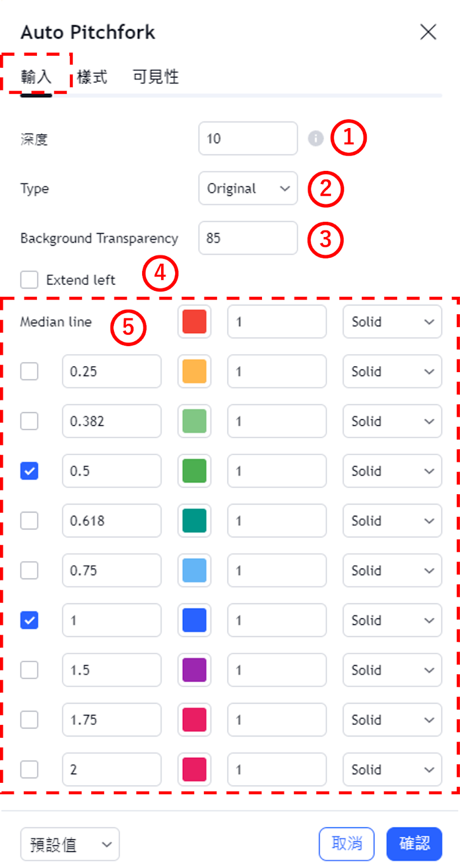Image resolution: width=460 pixels, height=868 pixels.
Task: Click the 取消 cancel button
Action: click(347, 844)
